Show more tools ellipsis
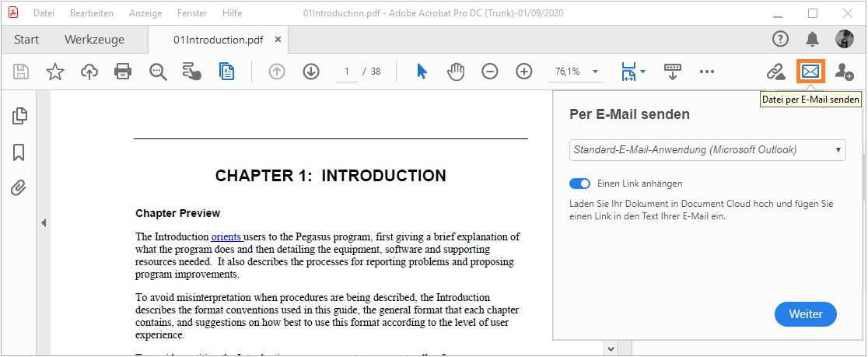This screenshot has width=868, height=357. click(707, 72)
